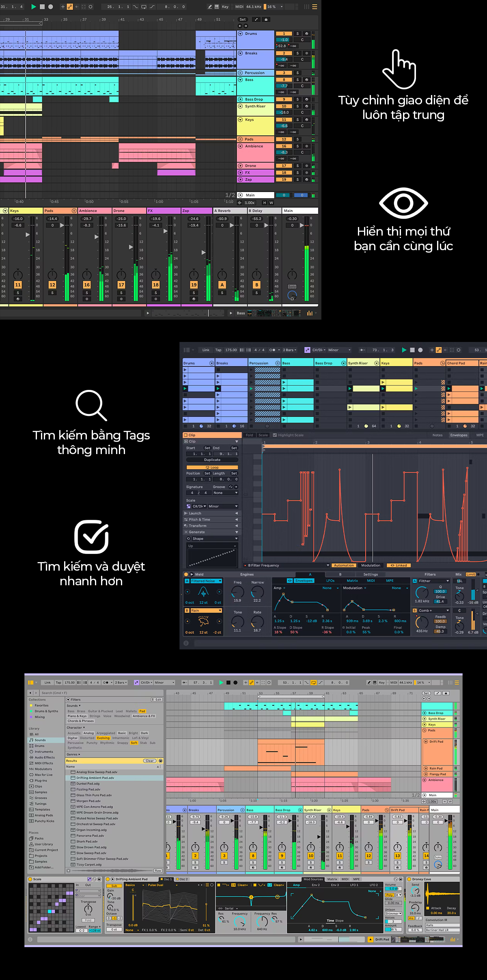This screenshot has height=980, width=487.
Task: Switch to Notes tab in clip editor
Action: click(x=437, y=435)
